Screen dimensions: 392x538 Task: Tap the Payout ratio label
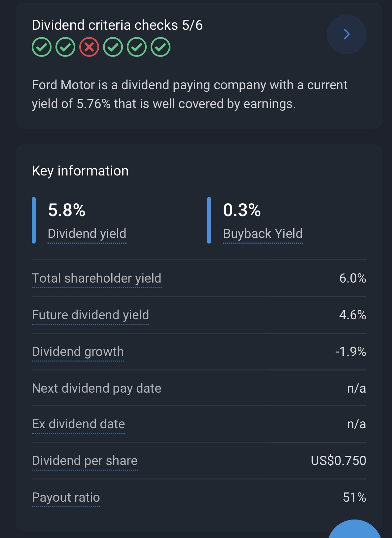pyautogui.click(x=66, y=497)
